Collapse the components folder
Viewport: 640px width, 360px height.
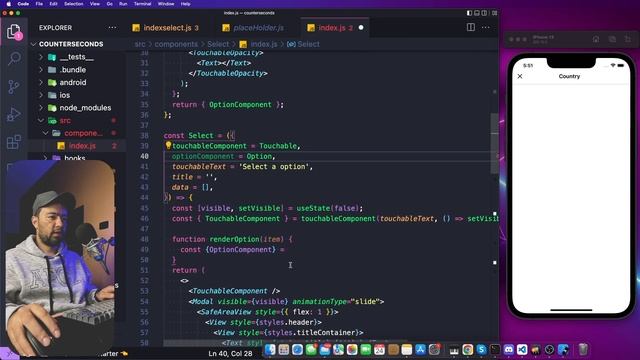tap(78, 133)
